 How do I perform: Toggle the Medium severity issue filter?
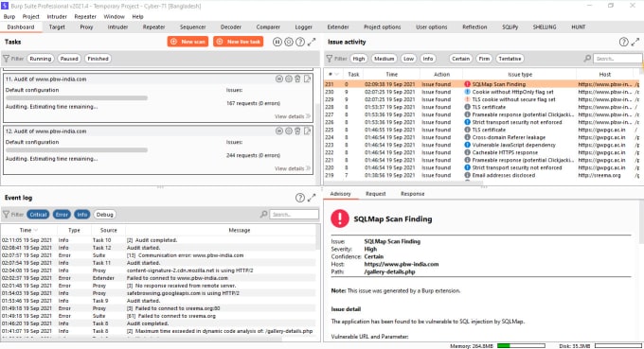[384, 59]
